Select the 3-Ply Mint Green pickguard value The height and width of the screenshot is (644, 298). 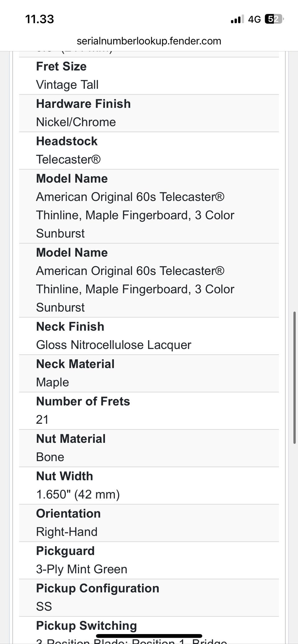pos(82,569)
